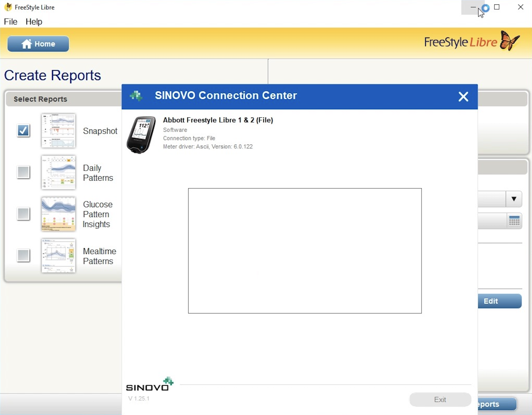Screen dimensions: 532x415
Task: Select the Snapshot report thumbnail
Action: pos(58,131)
